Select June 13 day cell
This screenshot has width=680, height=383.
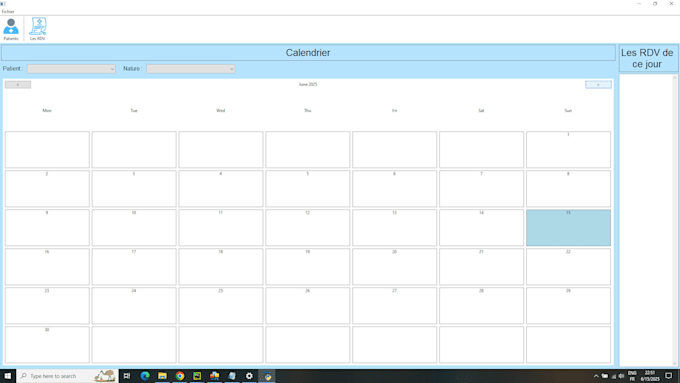tap(395, 228)
